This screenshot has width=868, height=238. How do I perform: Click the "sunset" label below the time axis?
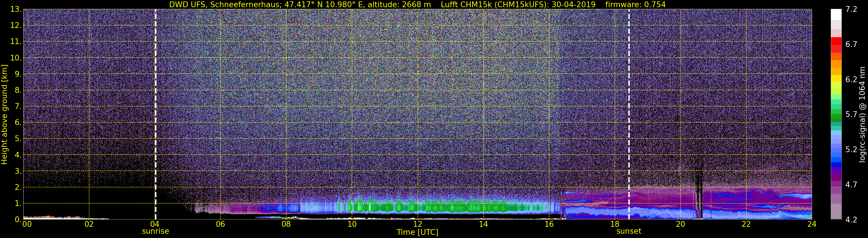pos(629,231)
